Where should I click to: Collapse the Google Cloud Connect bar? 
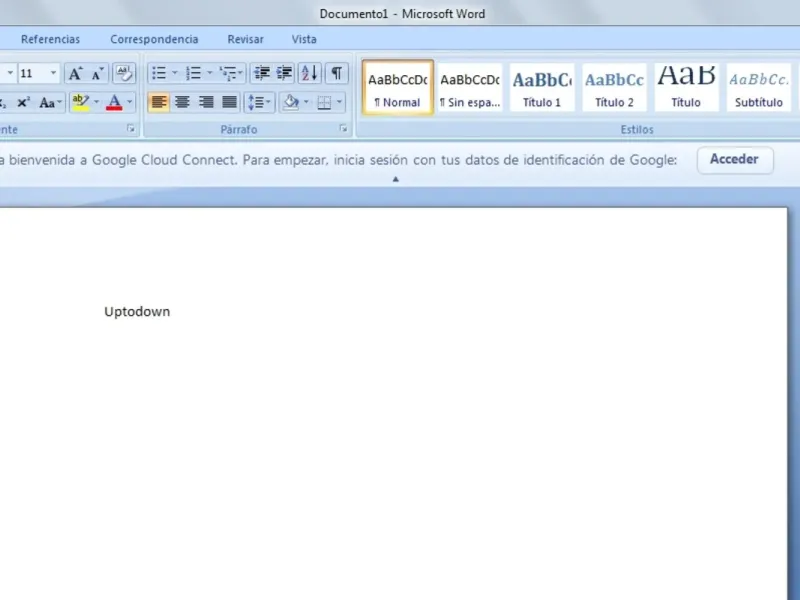[395, 179]
